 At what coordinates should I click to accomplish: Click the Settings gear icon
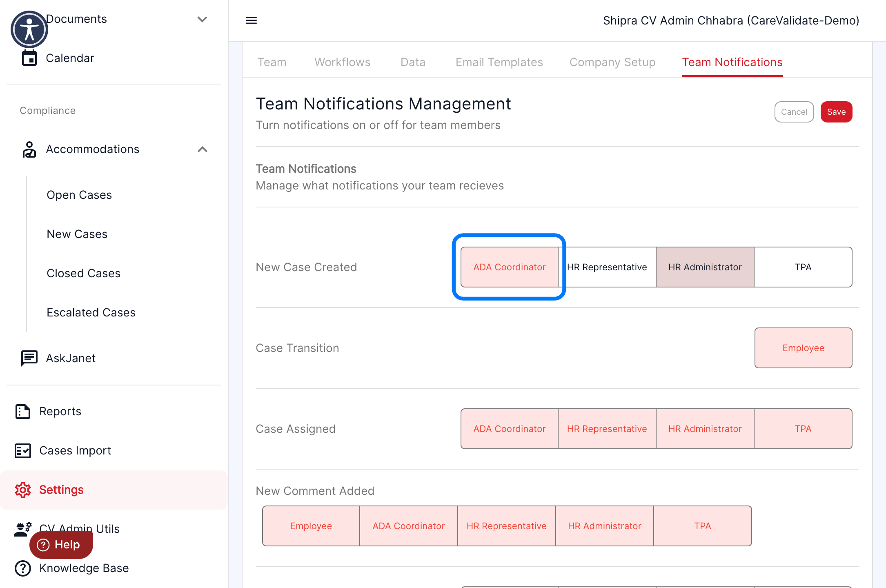23,490
